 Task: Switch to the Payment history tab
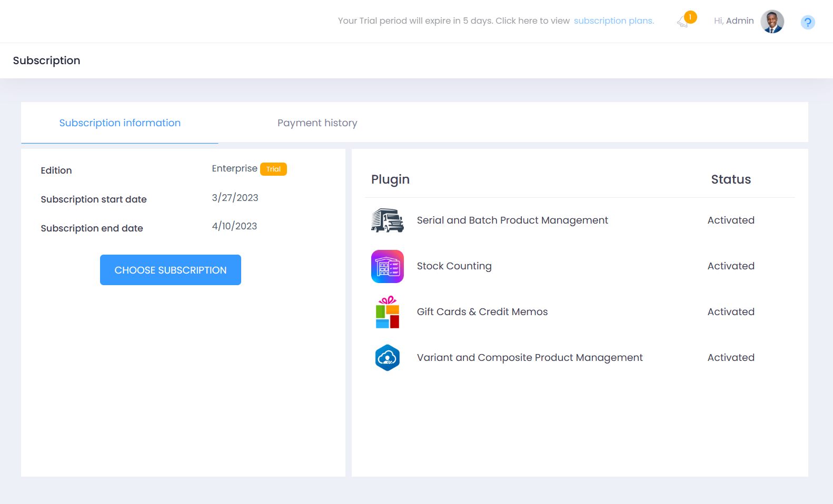tap(317, 123)
